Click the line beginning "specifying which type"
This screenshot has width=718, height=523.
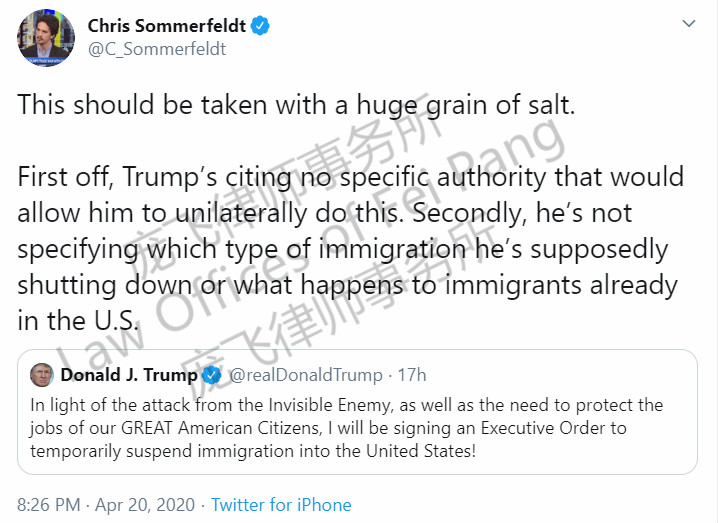342,249
